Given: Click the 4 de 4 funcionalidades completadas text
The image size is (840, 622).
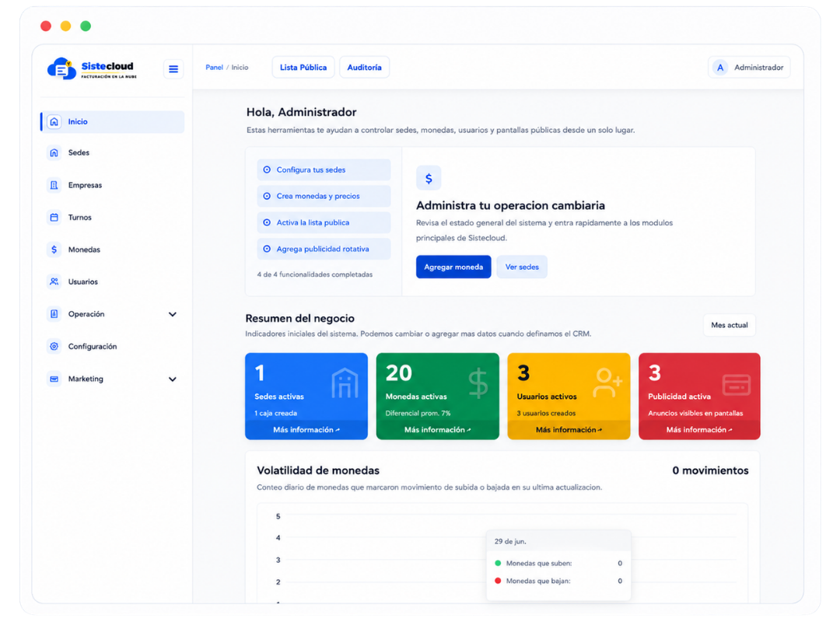Looking at the screenshot, I should click(x=314, y=274).
